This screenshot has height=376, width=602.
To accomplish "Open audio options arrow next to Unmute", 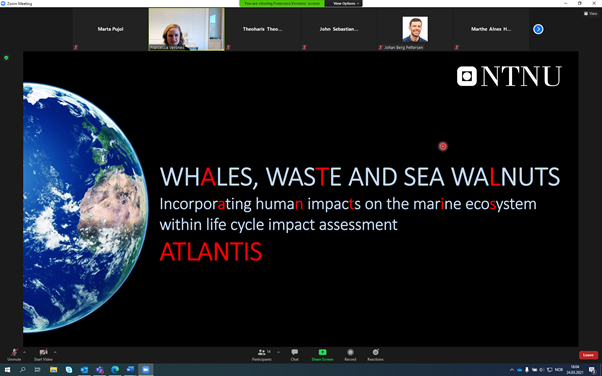I will [25, 352].
